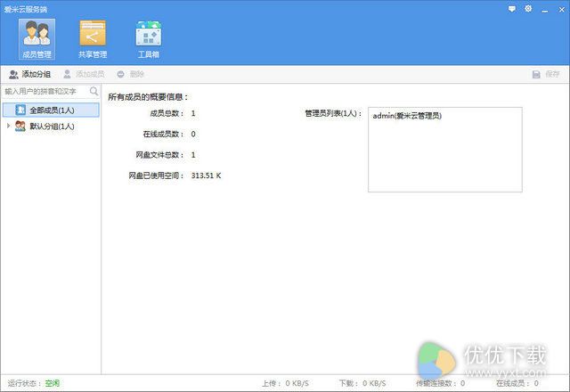Click the 所有成员的概要信息 heading
This screenshot has height=392, width=570.
click(148, 97)
